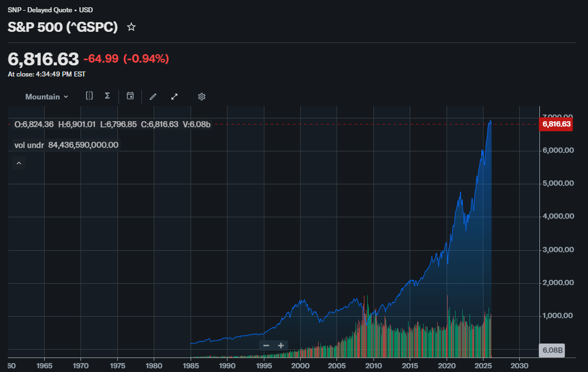Click the 1995 x-axis label
Screen dimensions: 588x372
pyautogui.click(x=264, y=366)
